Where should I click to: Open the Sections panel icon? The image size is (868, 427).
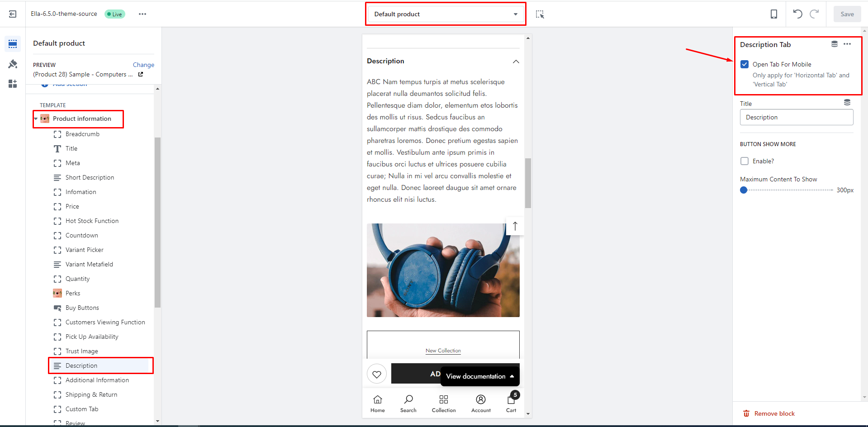pyautogui.click(x=13, y=44)
